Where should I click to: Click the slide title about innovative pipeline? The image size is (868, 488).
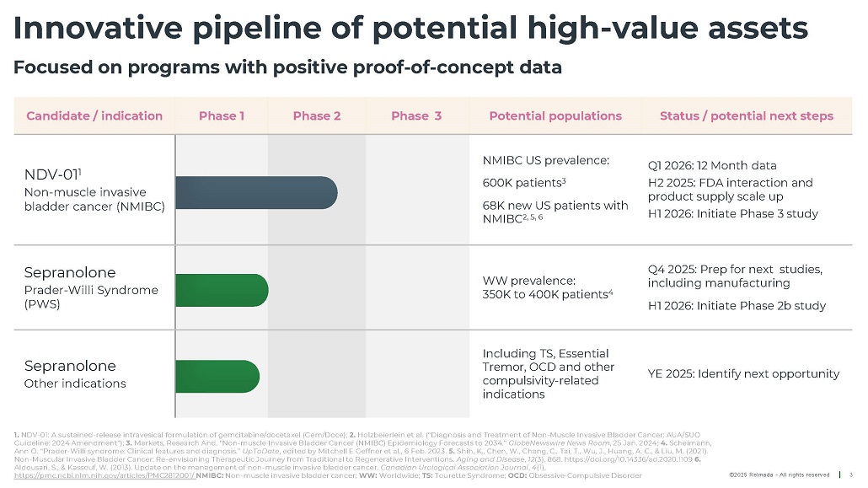coord(410,29)
